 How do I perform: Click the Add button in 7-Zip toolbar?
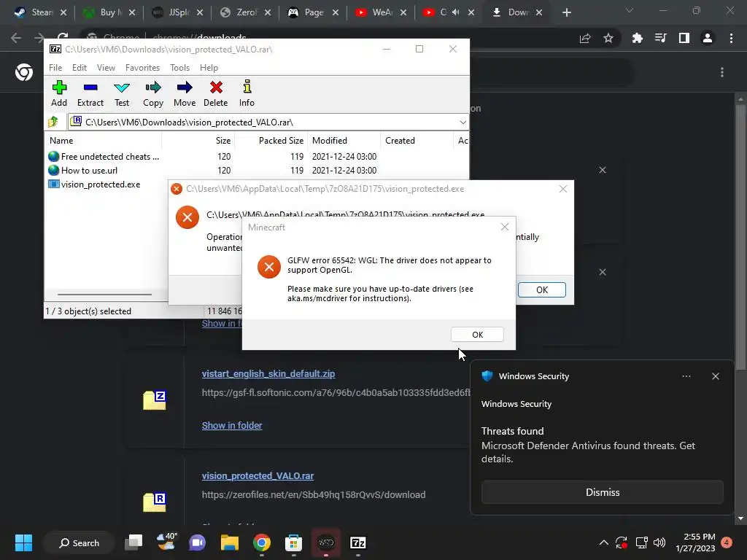click(x=59, y=93)
